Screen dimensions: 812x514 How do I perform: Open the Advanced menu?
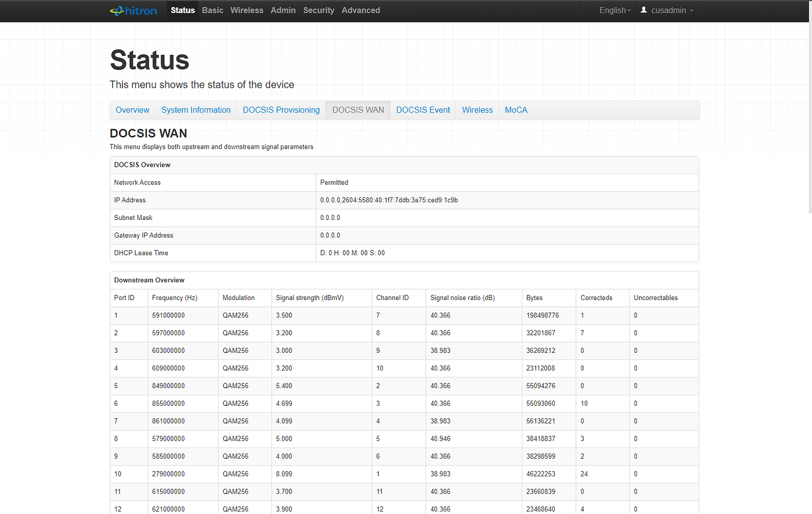click(x=361, y=10)
